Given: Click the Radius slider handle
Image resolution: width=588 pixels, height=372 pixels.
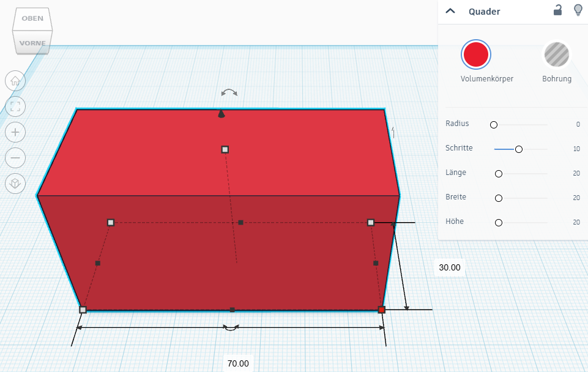Looking at the screenshot, I should tap(494, 125).
